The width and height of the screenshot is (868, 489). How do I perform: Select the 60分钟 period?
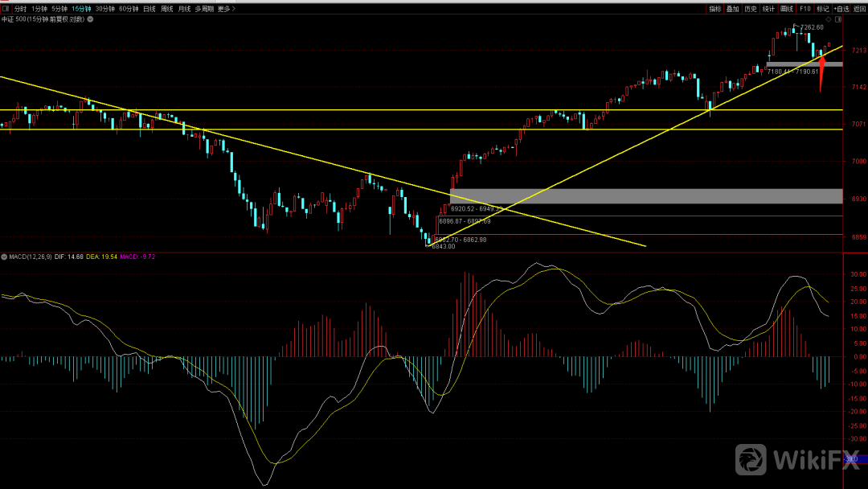[x=128, y=9]
